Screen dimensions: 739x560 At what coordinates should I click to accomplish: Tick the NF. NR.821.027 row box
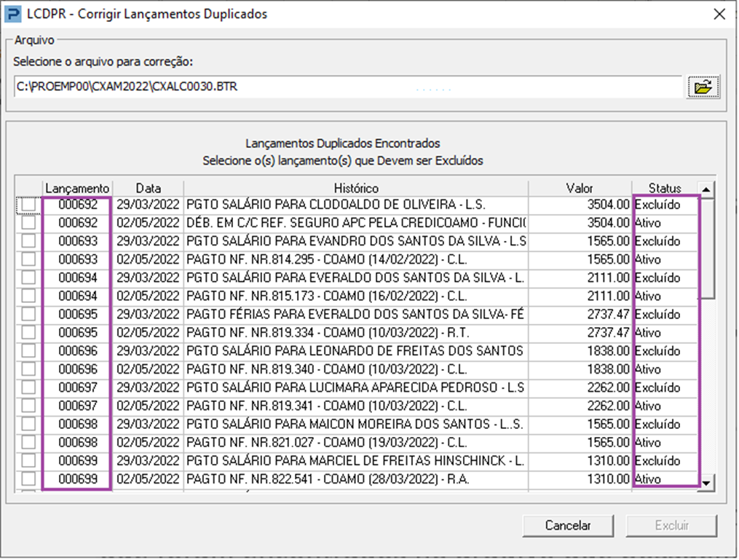[28, 443]
